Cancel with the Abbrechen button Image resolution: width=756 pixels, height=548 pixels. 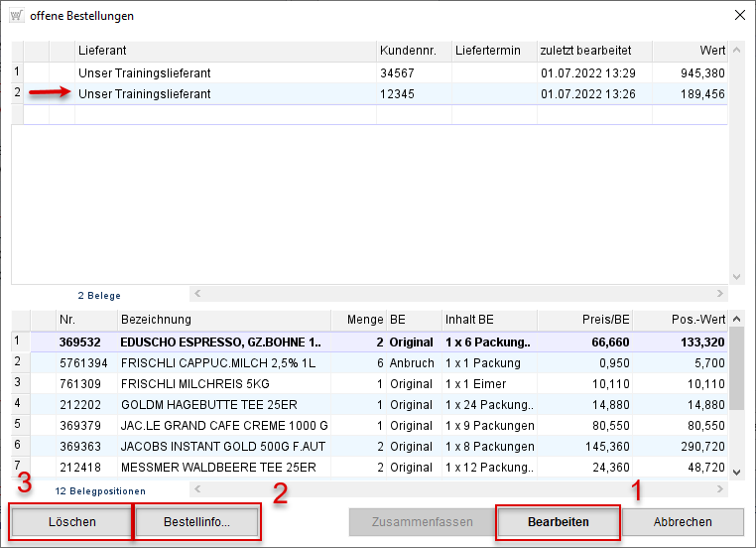(683, 521)
